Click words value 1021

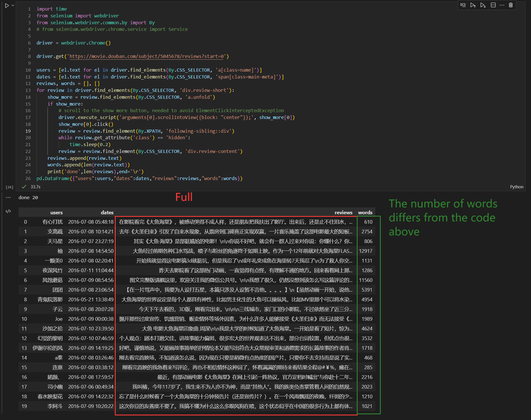point(367,406)
